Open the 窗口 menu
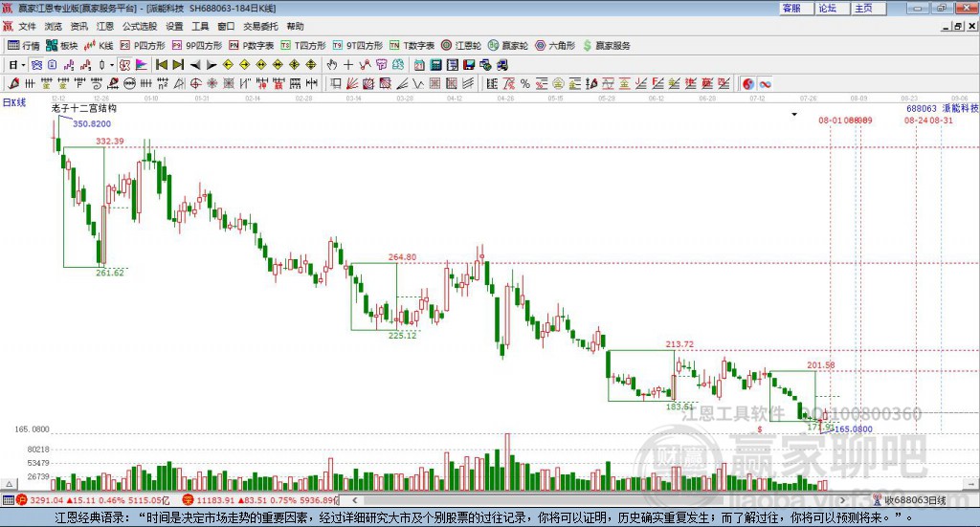980x527 pixels. pos(226,26)
